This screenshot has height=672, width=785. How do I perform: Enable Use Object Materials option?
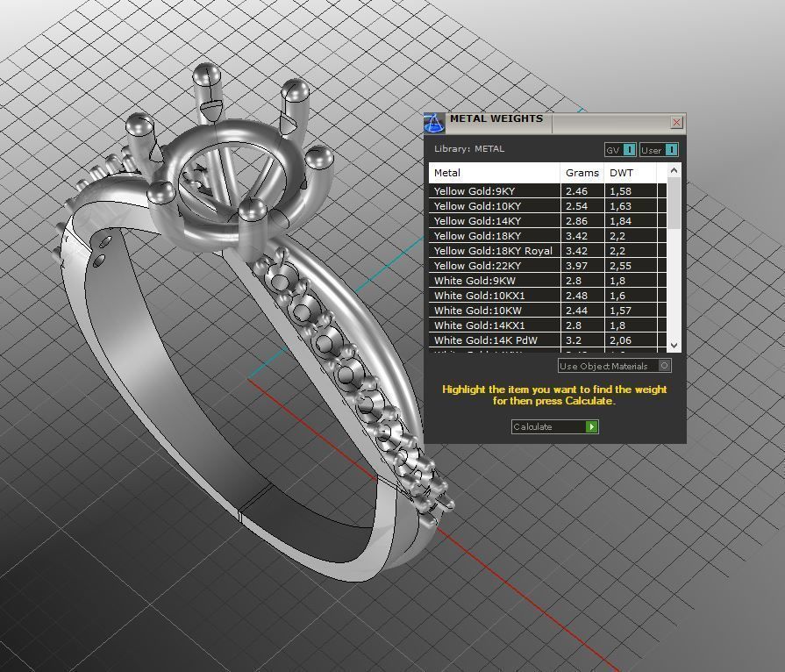click(615, 366)
